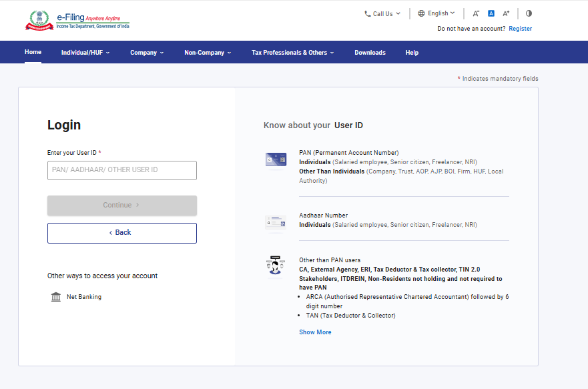Click 'Other ways to access your account' text
Image resolution: width=588 pixels, height=389 pixels.
pyautogui.click(x=102, y=276)
